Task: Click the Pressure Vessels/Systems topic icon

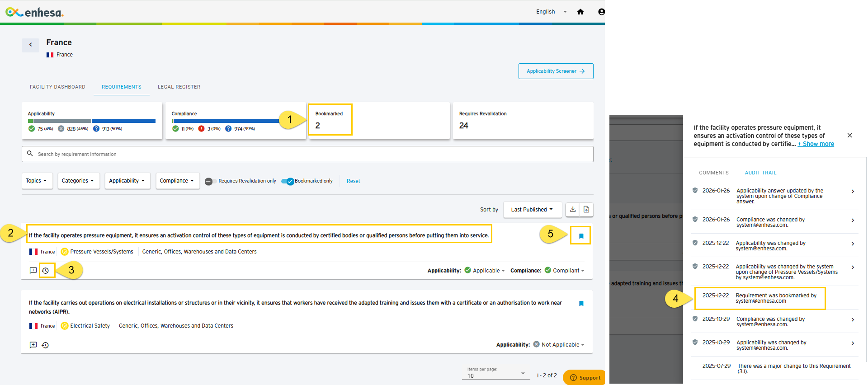Action: [65, 252]
